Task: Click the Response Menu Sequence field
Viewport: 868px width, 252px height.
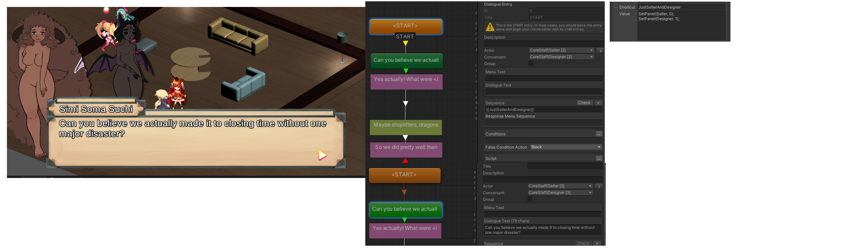Action: tap(544, 123)
